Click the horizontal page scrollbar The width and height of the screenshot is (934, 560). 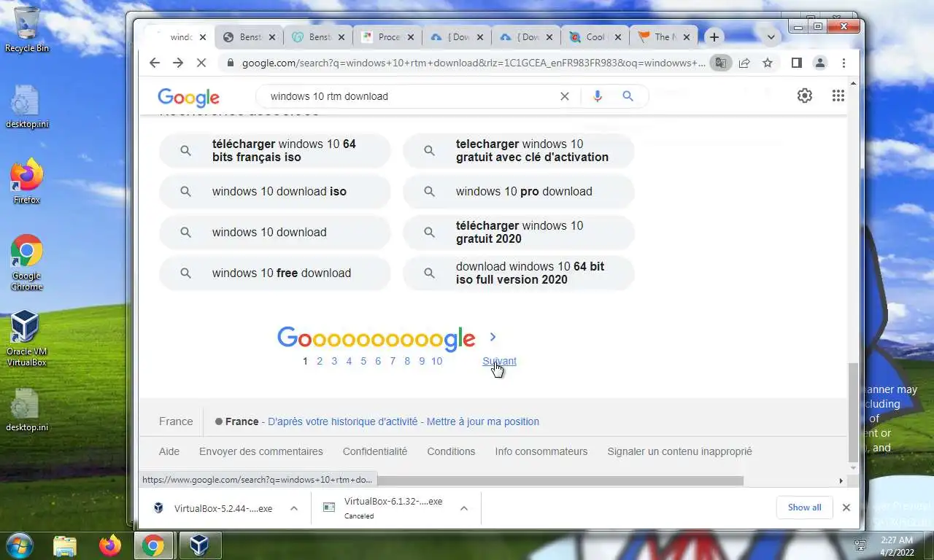click(559, 481)
